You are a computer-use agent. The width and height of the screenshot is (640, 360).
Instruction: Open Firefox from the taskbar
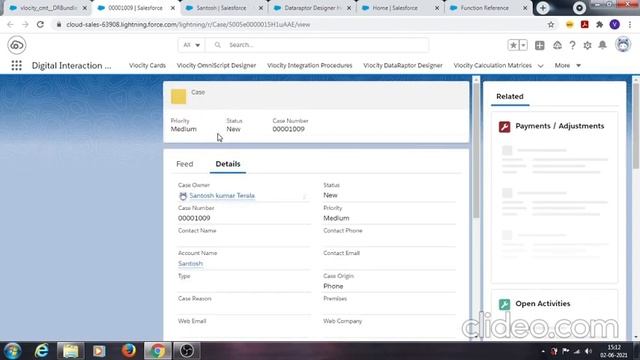[x=129, y=351]
